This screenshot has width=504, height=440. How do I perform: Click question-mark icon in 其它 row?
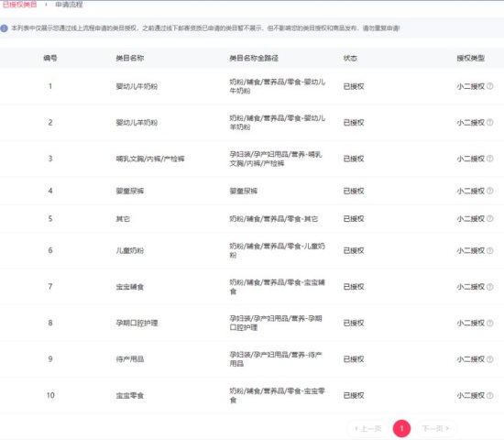click(x=490, y=218)
